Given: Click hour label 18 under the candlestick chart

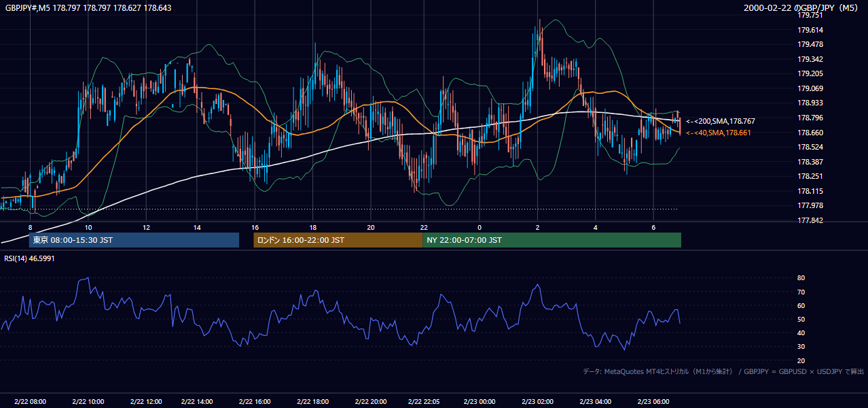Looking at the screenshot, I should 312,227.
